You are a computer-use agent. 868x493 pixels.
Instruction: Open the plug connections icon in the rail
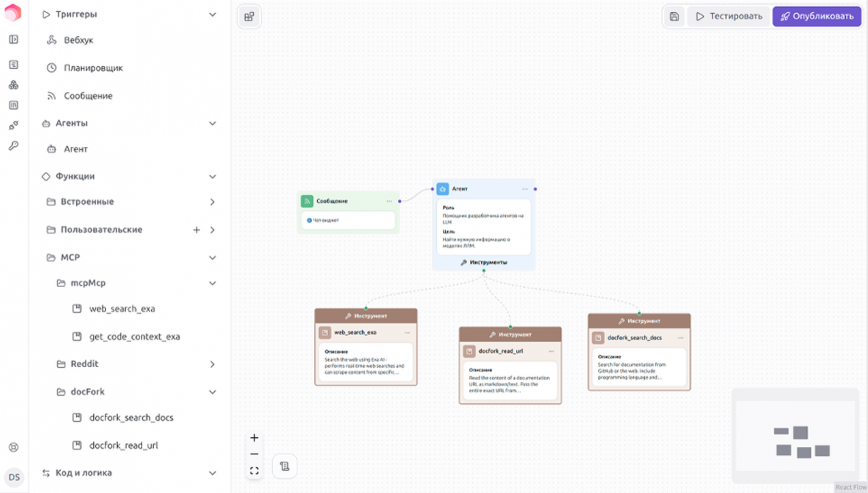[14, 125]
